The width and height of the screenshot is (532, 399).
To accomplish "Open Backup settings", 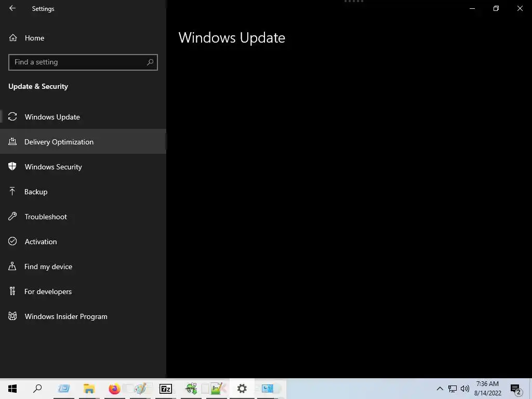I will pyautogui.click(x=83, y=192).
